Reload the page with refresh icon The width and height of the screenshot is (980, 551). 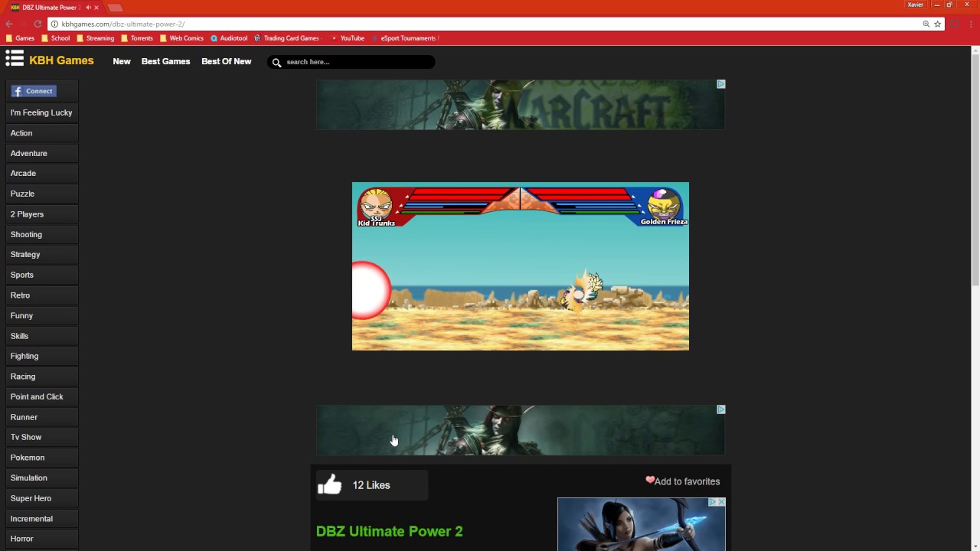tap(37, 24)
